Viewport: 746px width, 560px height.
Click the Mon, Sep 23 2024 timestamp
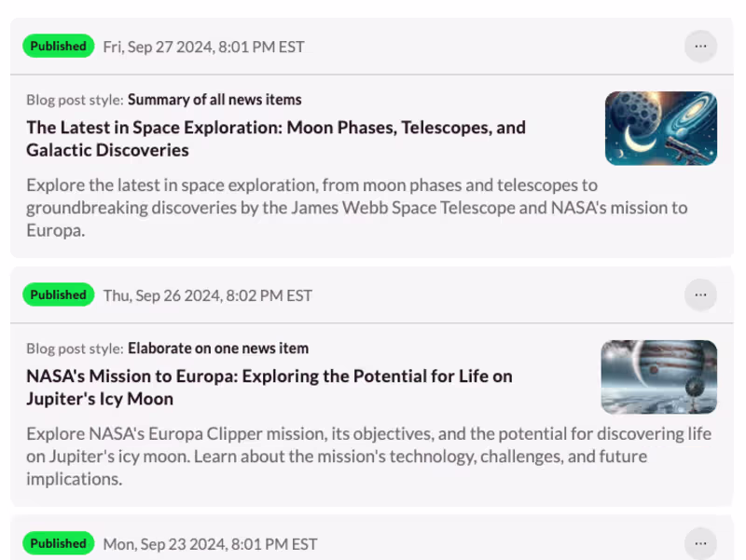pyautogui.click(x=210, y=544)
